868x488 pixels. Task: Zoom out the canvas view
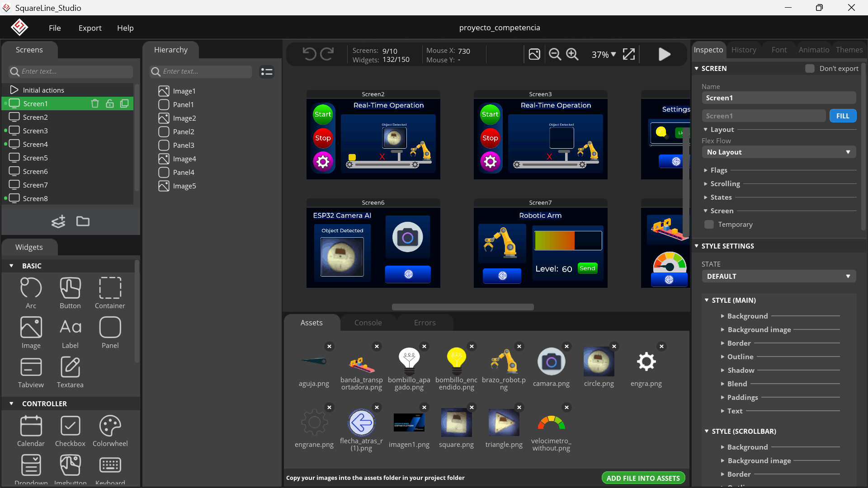tap(555, 54)
